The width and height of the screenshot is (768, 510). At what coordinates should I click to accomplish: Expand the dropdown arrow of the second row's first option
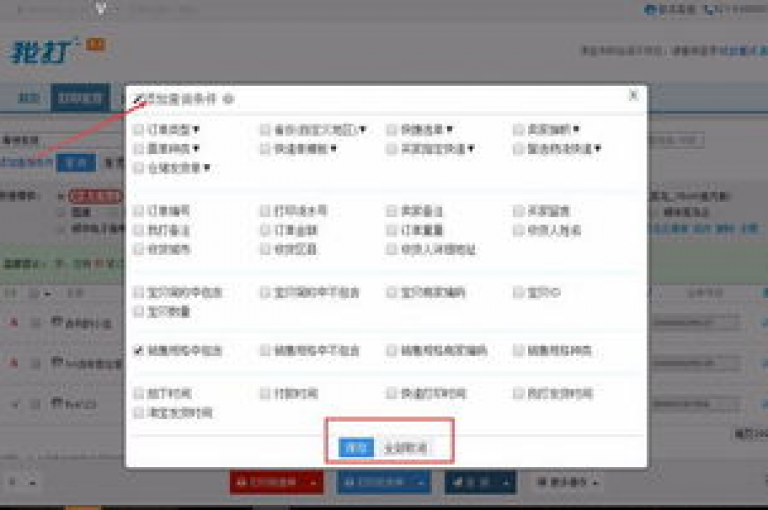click(x=196, y=148)
